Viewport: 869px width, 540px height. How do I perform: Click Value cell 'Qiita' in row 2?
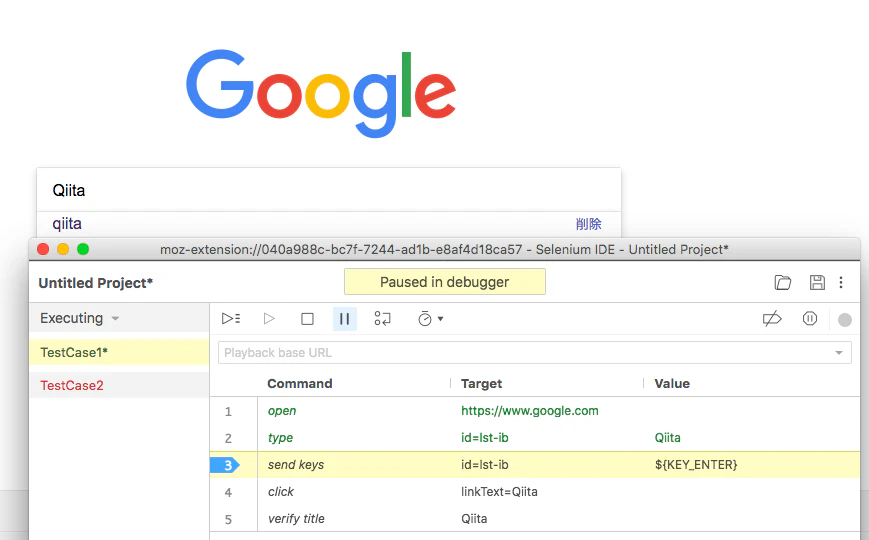667,437
